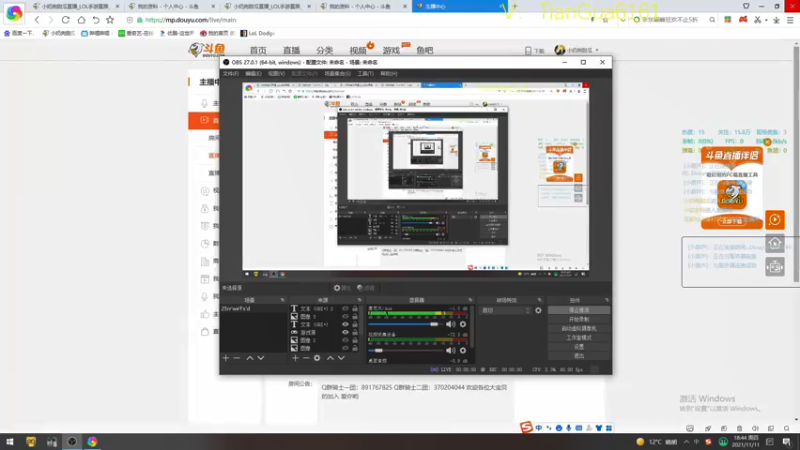Open OBS app in taskbar
800x450 pixels.
tap(72, 442)
